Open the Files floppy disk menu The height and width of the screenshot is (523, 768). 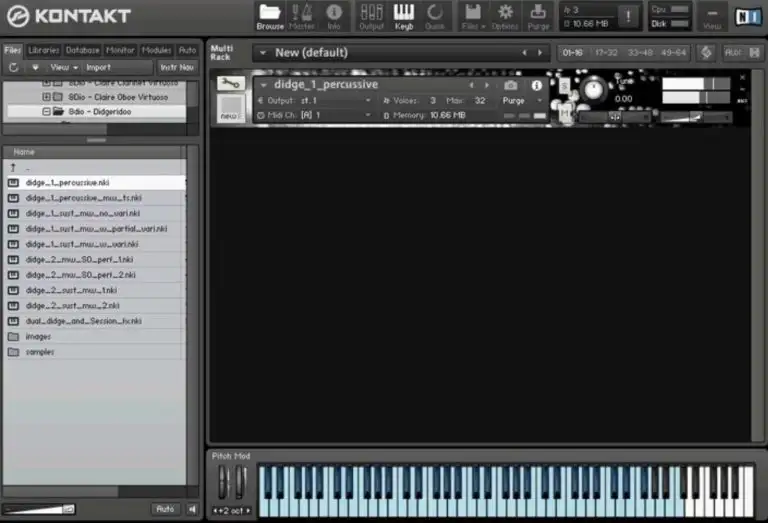tap(473, 16)
